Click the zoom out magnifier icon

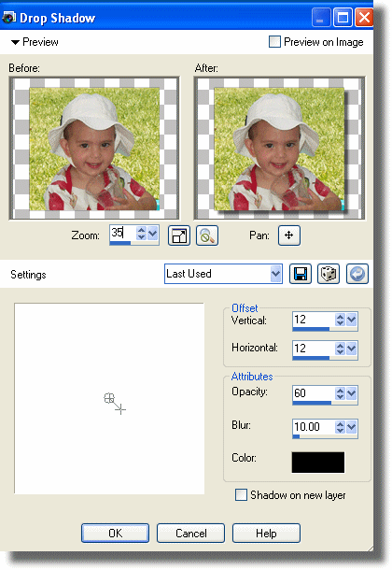click(207, 235)
